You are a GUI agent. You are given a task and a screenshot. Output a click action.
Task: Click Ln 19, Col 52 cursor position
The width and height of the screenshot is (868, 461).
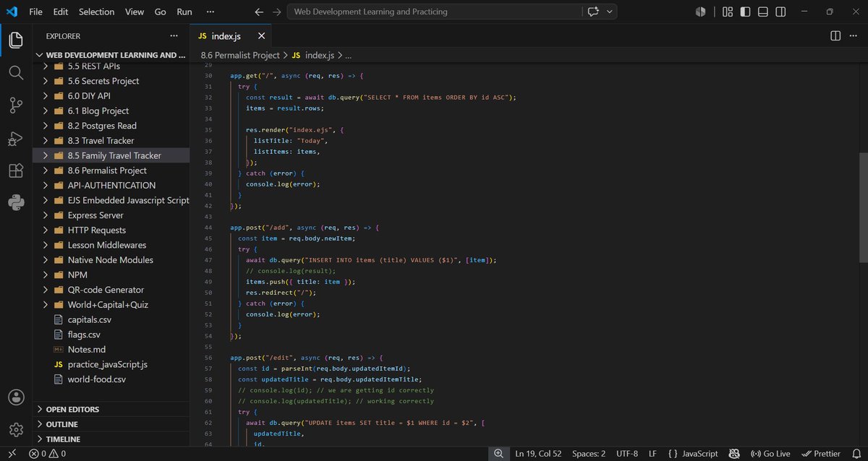(x=539, y=454)
